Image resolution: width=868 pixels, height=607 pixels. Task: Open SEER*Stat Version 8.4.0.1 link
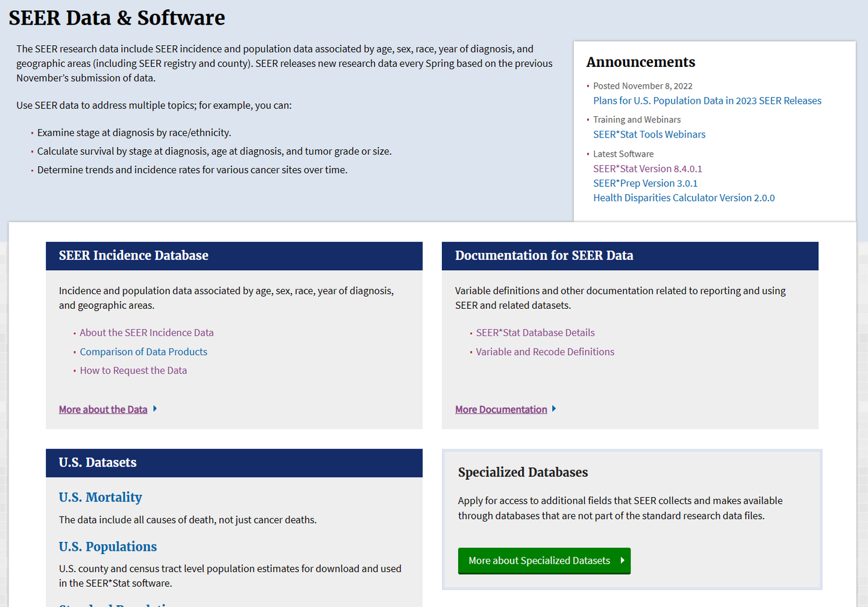[647, 169]
